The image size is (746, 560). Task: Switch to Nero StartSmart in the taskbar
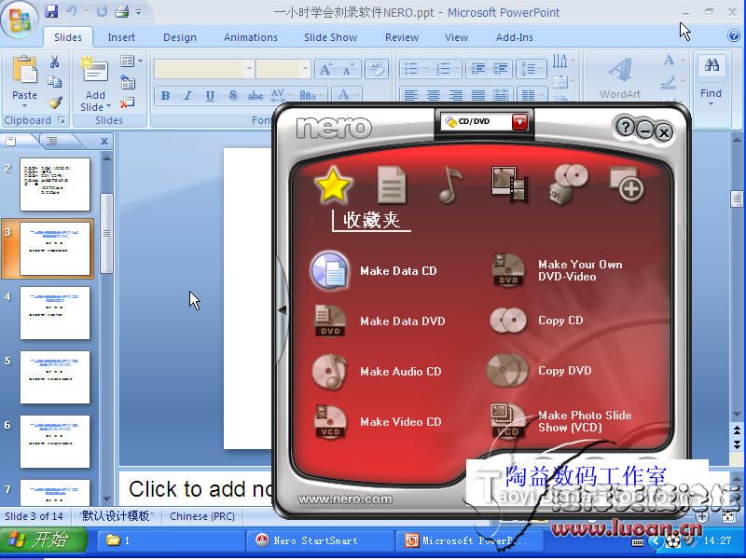coord(319,540)
